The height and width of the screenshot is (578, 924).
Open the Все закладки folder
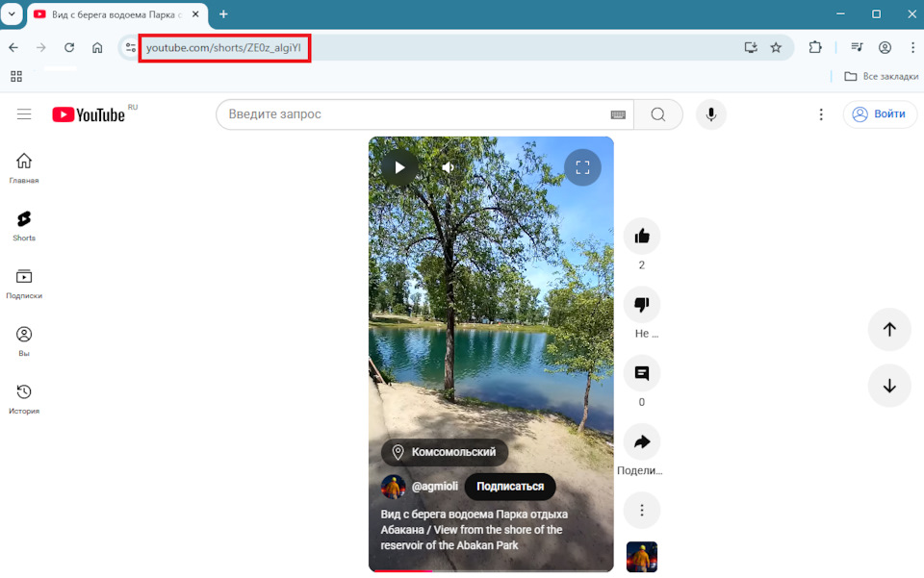(x=881, y=77)
